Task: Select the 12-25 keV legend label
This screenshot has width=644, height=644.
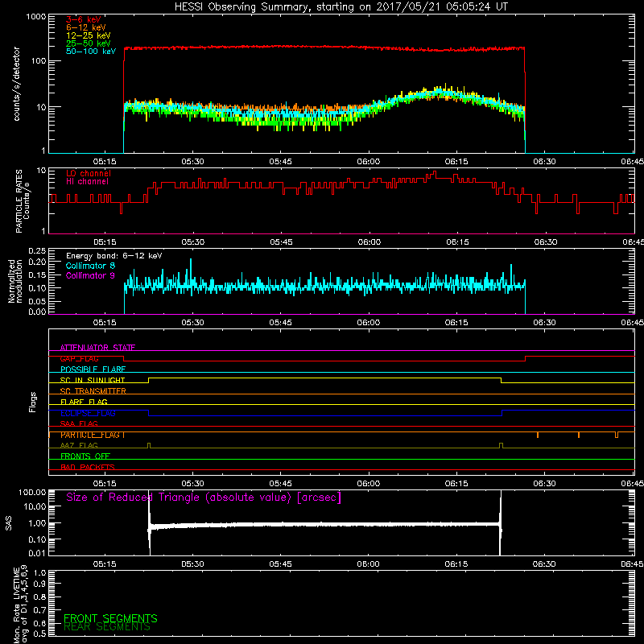Action: point(89,35)
